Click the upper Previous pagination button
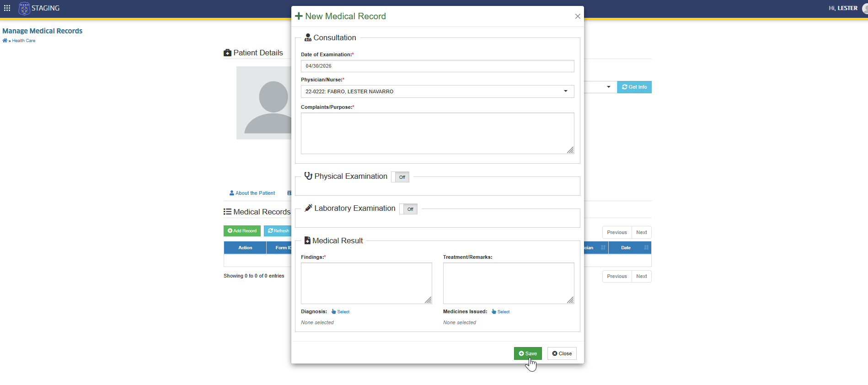868x385 pixels. [617, 232]
